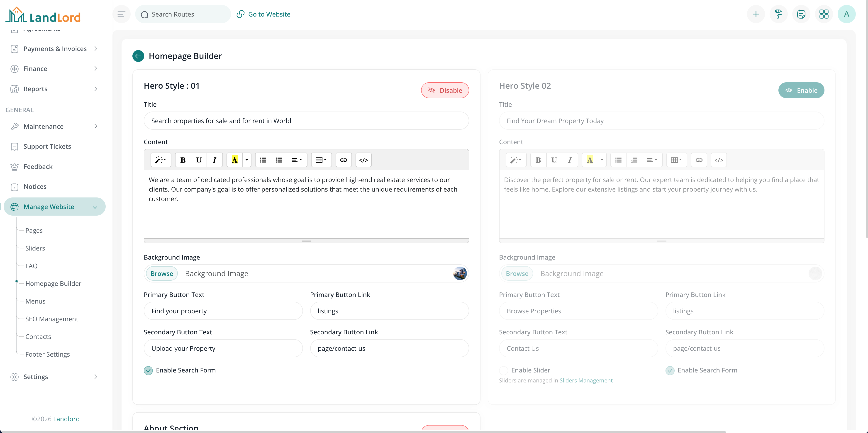Insert a link in Hero Style 01 content
This screenshot has width=868, height=433.
[x=344, y=160]
